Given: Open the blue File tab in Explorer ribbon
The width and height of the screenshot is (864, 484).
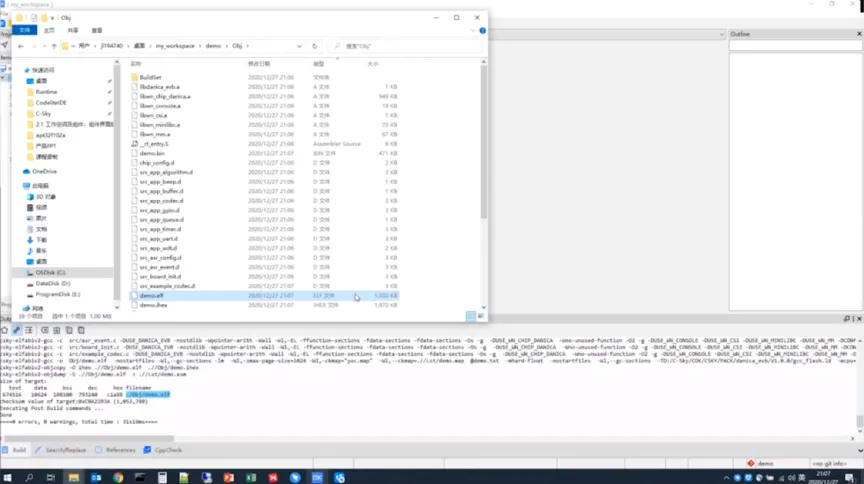Looking at the screenshot, I should [25, 30].
